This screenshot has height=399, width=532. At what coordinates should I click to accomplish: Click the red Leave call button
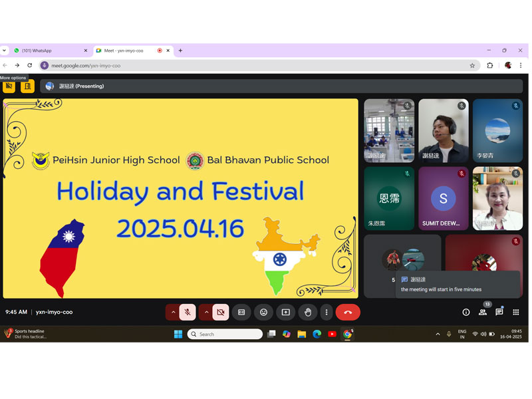coord(348,312)
